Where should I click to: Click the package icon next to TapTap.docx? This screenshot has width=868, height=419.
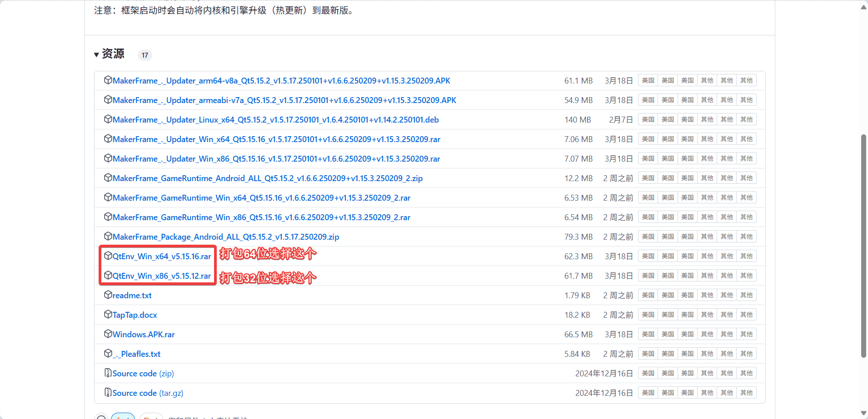tap(107, 314)
